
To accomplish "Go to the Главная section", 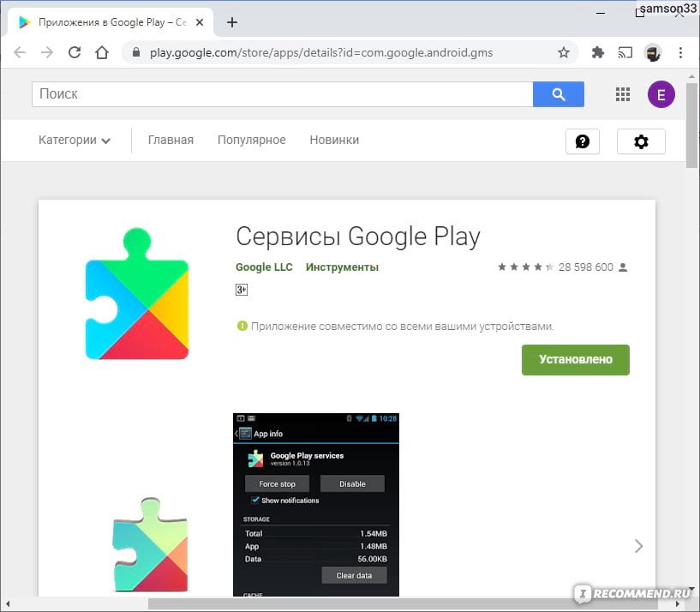I will click(x=171, y=141).
